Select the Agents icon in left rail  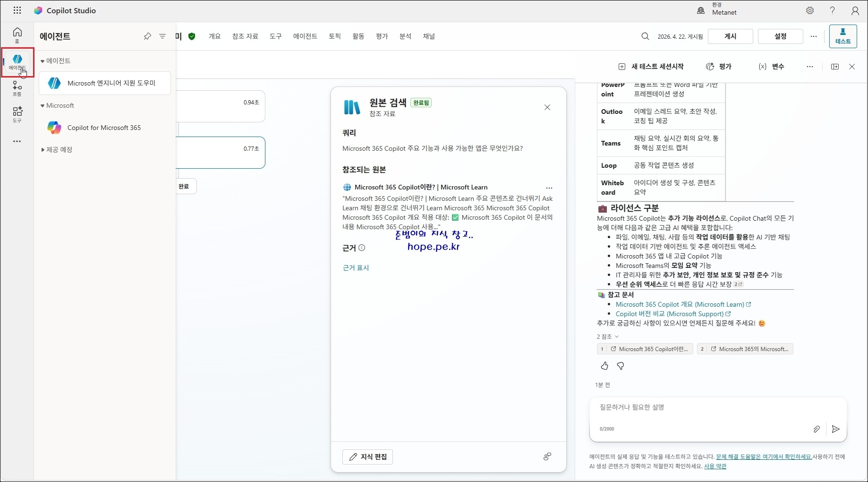coord(17,62)
